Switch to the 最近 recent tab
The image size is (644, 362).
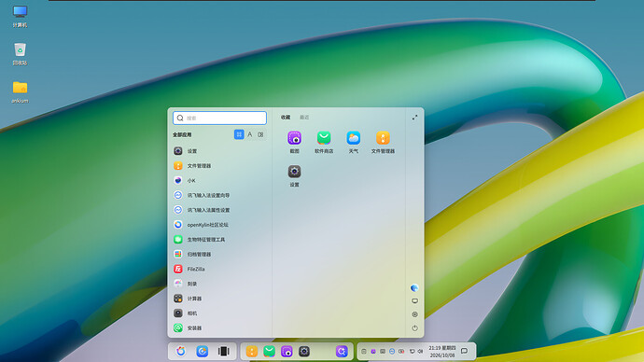pyautogui.click(x=304, y=118)
